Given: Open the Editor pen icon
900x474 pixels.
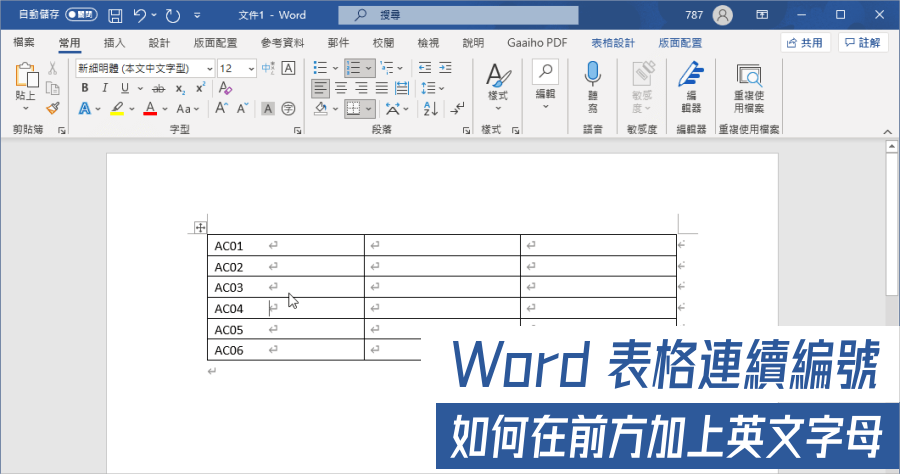Looking at the screenshot, I should (691, 75).
